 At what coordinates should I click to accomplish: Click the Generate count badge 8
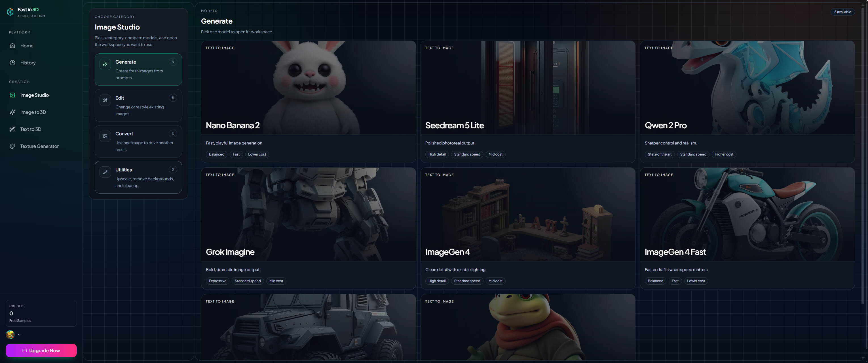pos(173,62)
